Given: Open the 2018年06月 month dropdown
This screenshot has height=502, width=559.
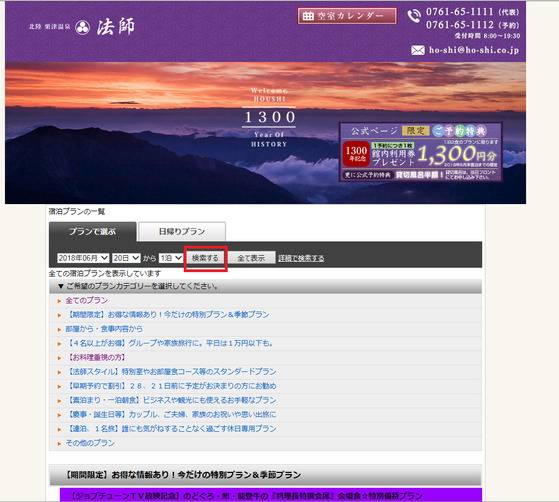Looking at the screenshot, I should tap(83, 258).
